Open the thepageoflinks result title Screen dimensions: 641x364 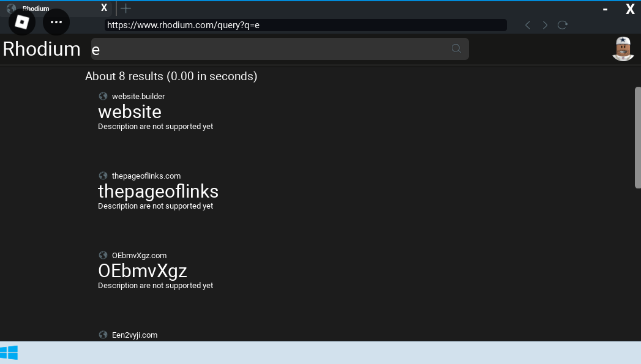158,191
